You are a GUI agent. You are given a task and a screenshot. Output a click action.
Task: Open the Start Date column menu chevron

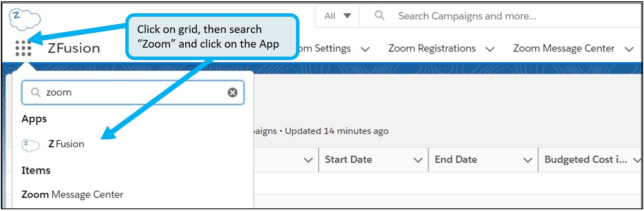point(417,160)
